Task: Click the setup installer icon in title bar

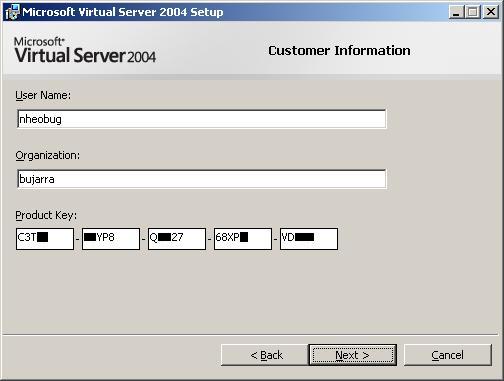Action: (12, 12)
